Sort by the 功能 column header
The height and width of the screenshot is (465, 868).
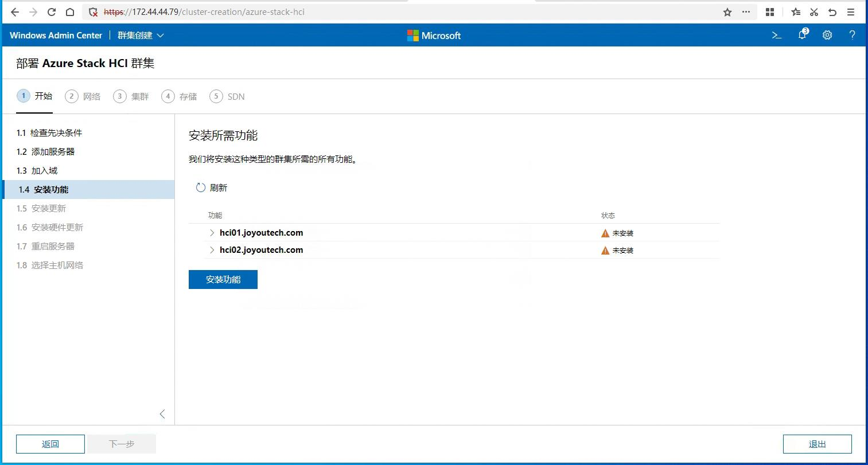coord(215,216)
